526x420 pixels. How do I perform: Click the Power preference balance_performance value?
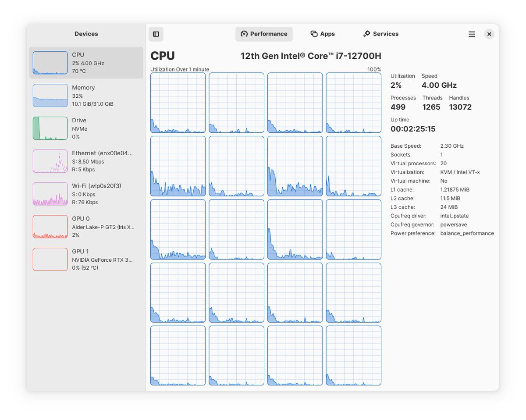[x=467, y=234]
